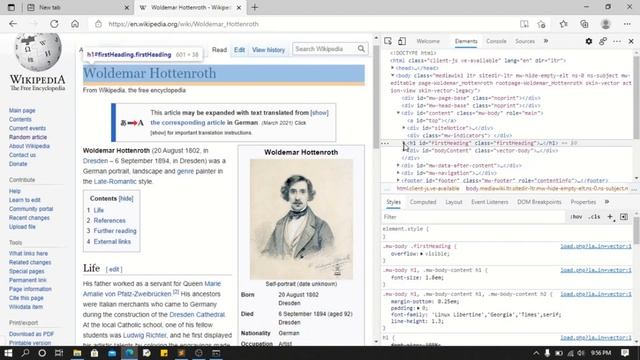This screenshot has height=360, width=640.
Task: Open the Edit tab on the article
Action: (x=239, y=50)
